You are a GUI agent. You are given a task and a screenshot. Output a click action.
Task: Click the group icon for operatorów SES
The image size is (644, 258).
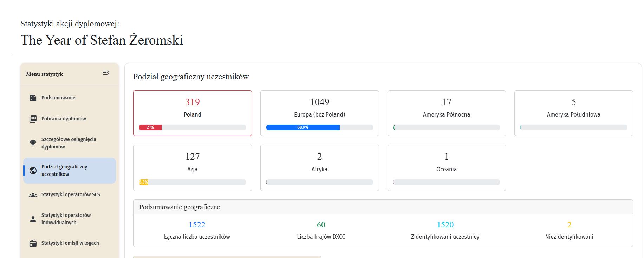pos(33,195)
